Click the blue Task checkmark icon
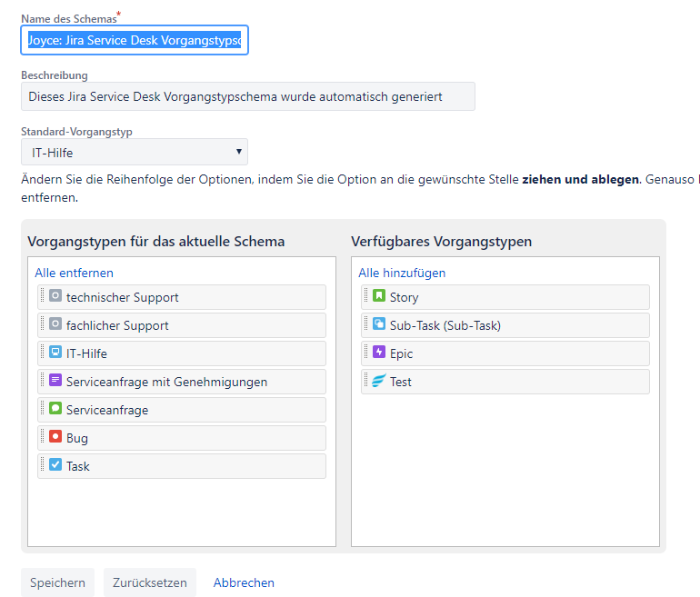700x597 pixels. (55, 464)
